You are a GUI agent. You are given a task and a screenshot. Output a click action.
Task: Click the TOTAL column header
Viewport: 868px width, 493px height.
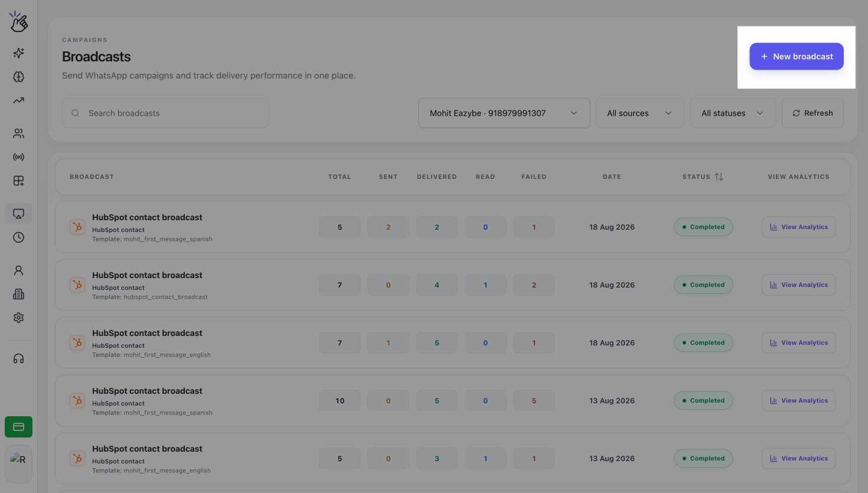(340, 177)
